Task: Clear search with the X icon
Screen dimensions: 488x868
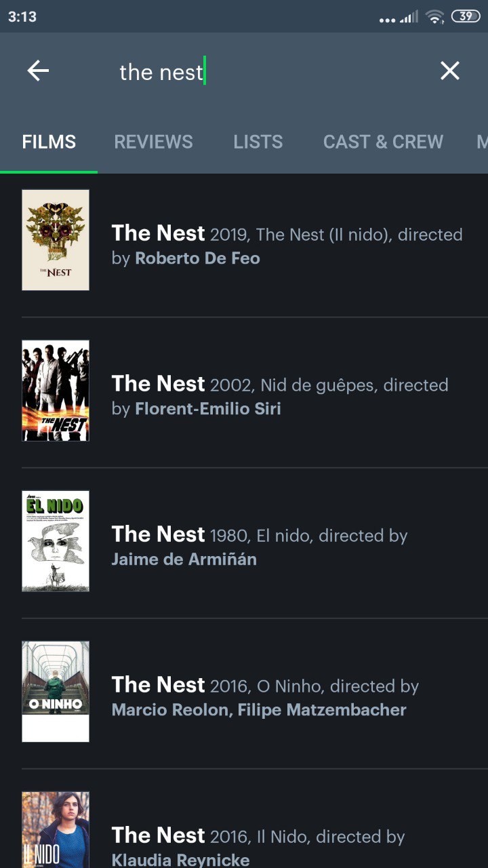Action: click(450, 71)
